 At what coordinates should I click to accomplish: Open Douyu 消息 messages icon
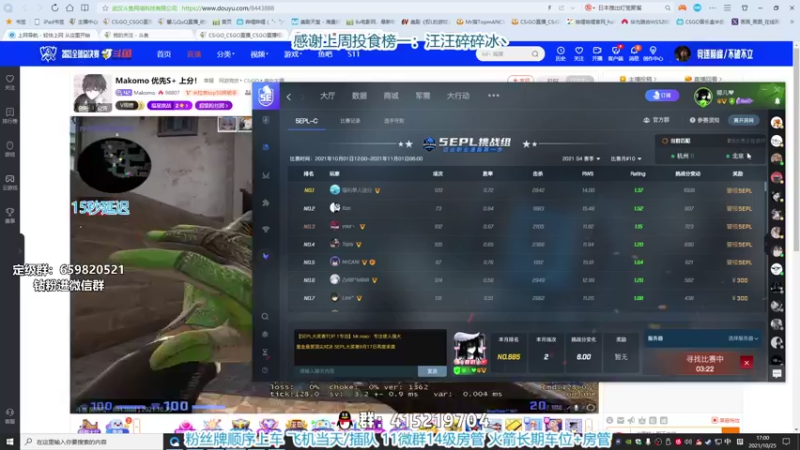click(634, 54)
